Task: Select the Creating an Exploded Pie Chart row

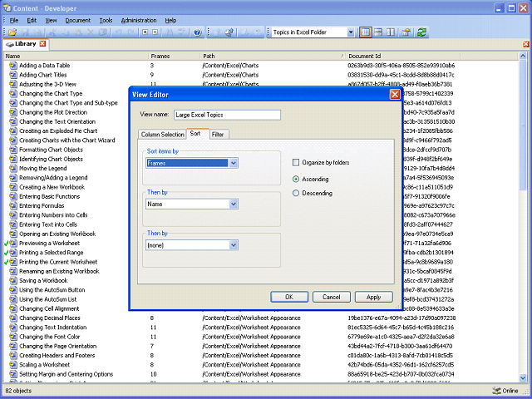Action: point(58,131)
